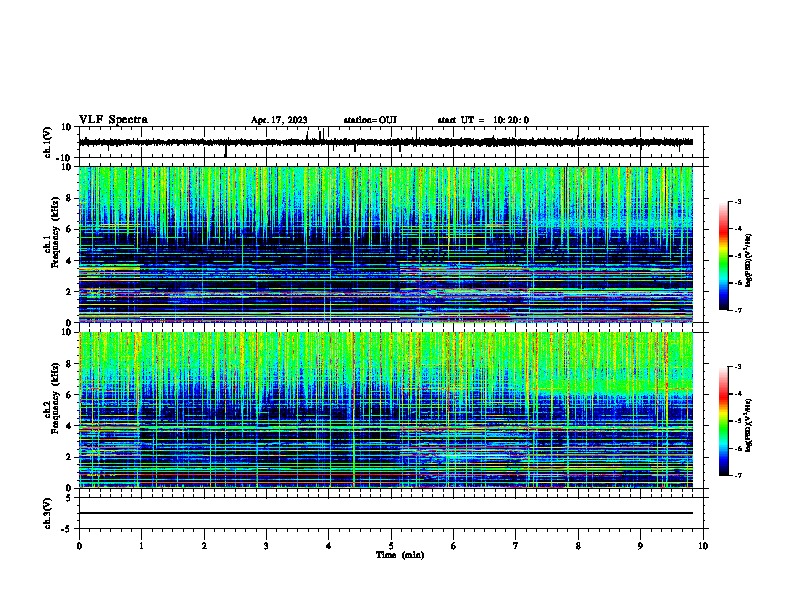The image size is (792, 612).
Task: Click time axis tick label "8"
Action: tap(578, 546)
